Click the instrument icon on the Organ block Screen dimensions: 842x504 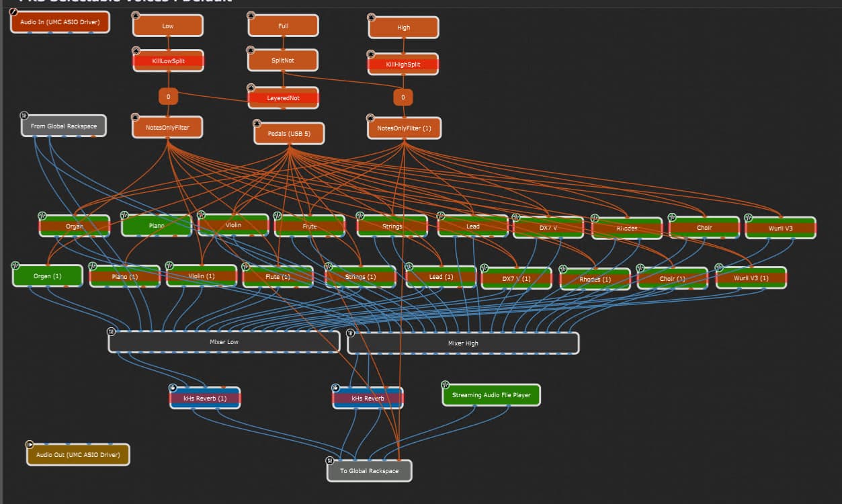(x=42, y=216)
